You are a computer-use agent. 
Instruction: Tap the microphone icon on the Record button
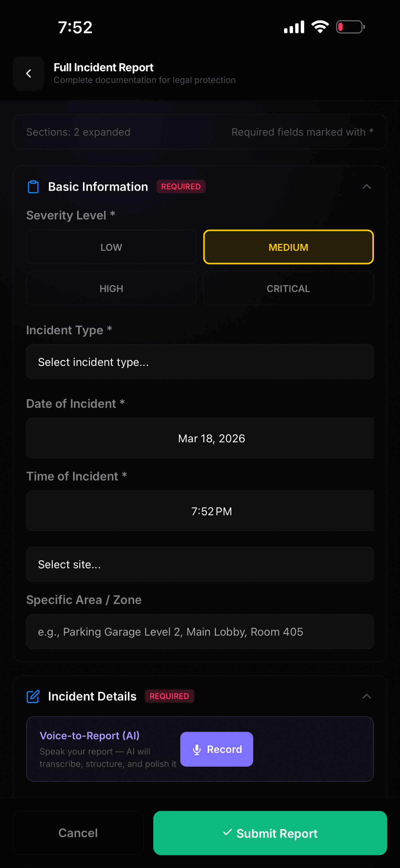(196, 749)
